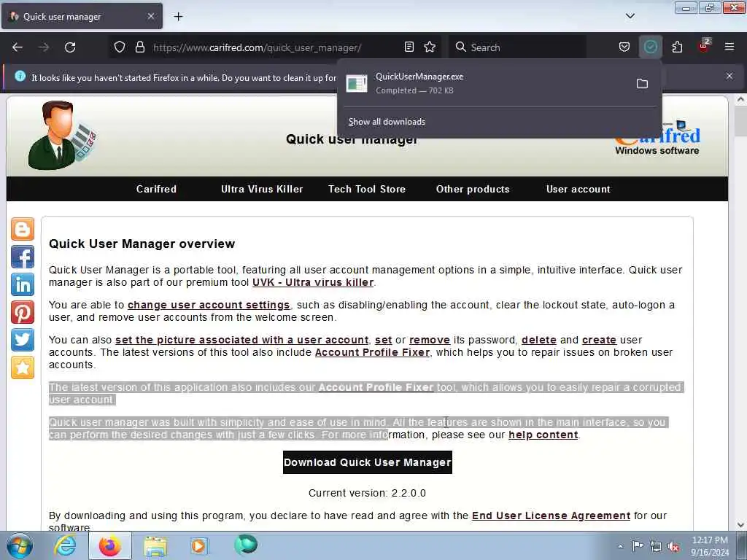Follow the 'create' user accounts link
This screenshot has height=560, width=747.
[x=600, y=340]
